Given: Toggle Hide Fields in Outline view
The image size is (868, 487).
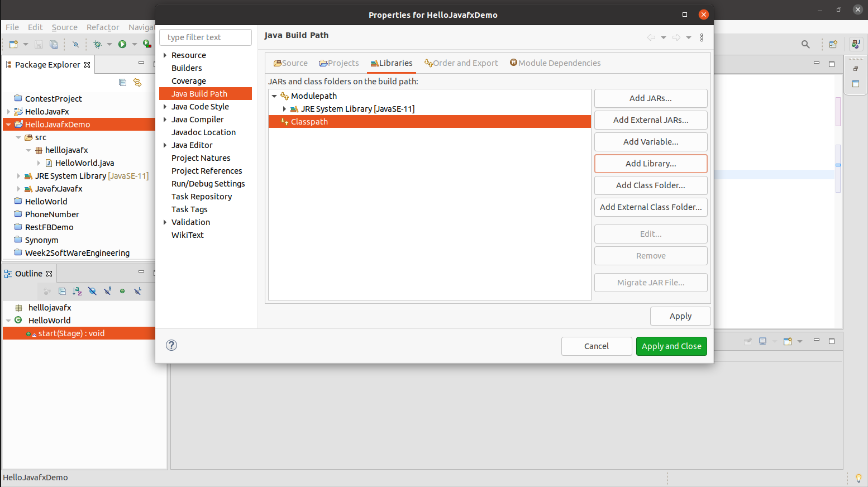Looking at the screenshot, I should pyautogui.click(x=92, y=291).
